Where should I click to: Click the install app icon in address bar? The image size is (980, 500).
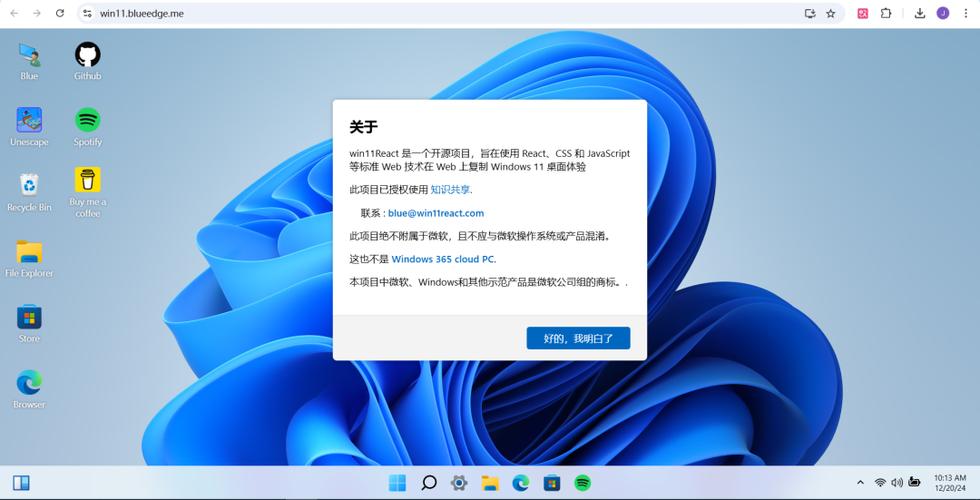[x=810, y=13]
